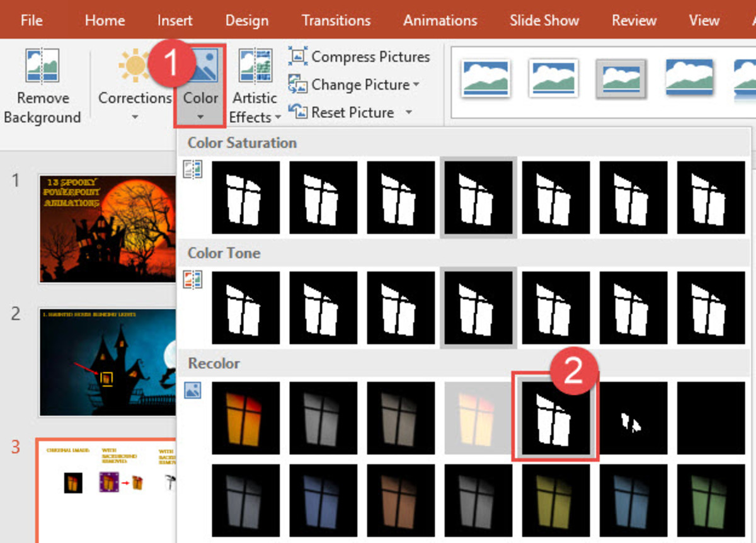Click the Change Picture icon
Image resolution: width=756 pixels, height=543 pixels.
tap(297, 84)
